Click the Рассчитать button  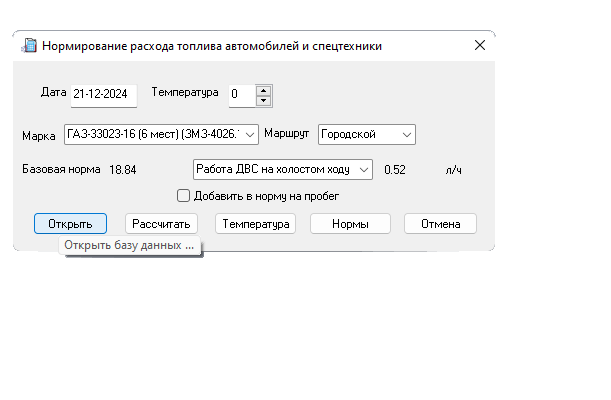coord(161,224)
